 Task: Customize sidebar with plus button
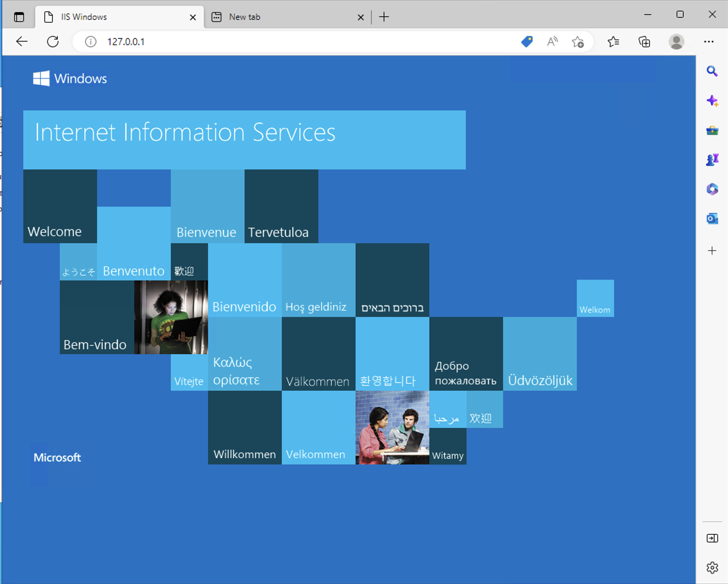[712, 251]
